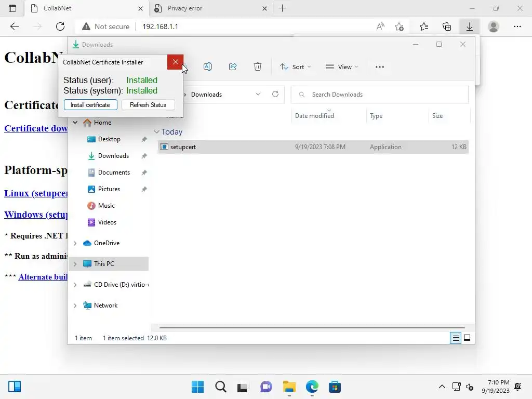
Task: Select the setupcert file row
Action: pyautogui.click(x=313, y=147)
